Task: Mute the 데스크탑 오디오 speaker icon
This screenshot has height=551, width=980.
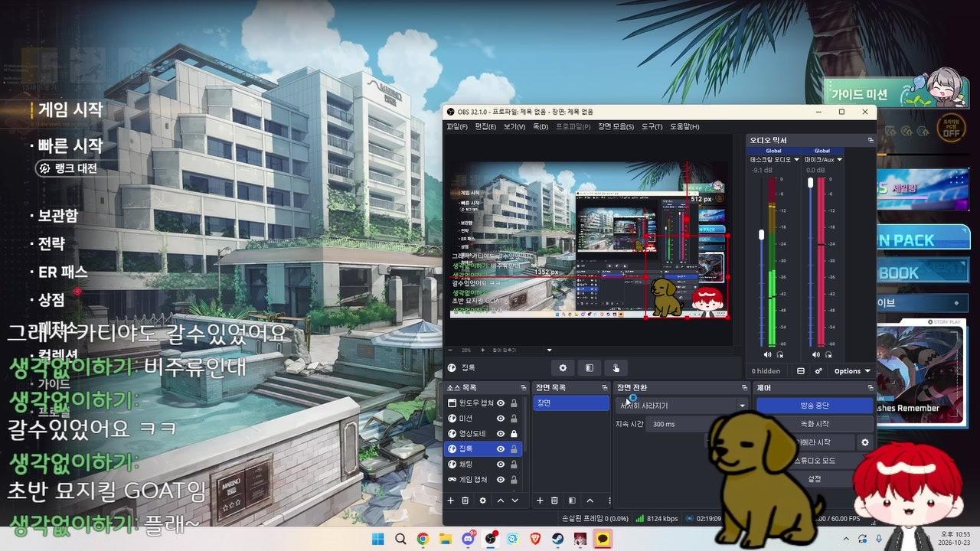Action: coord(768,355)
